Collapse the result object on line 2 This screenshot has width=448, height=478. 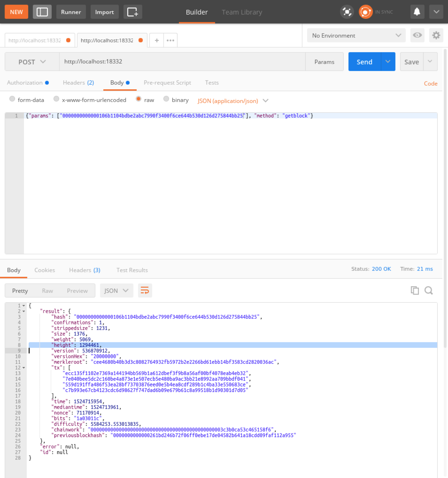point(24,311)
